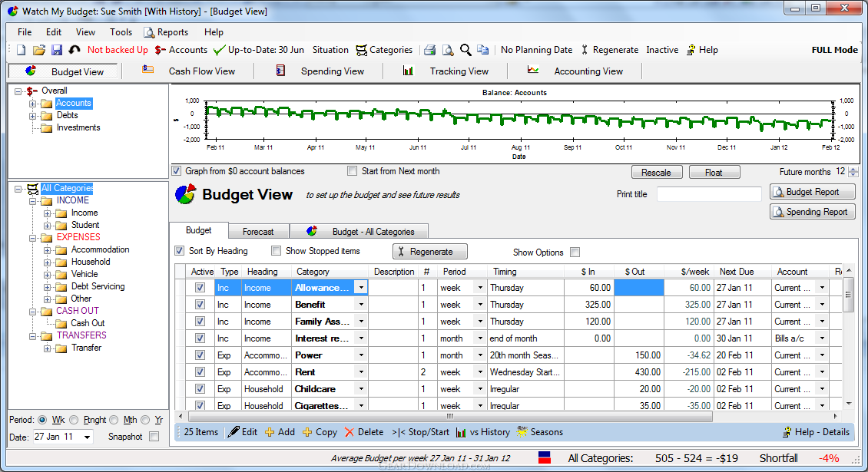Click the Rescale graph button
The width and height of the screenshot is (868, 472).
(657, 173)
